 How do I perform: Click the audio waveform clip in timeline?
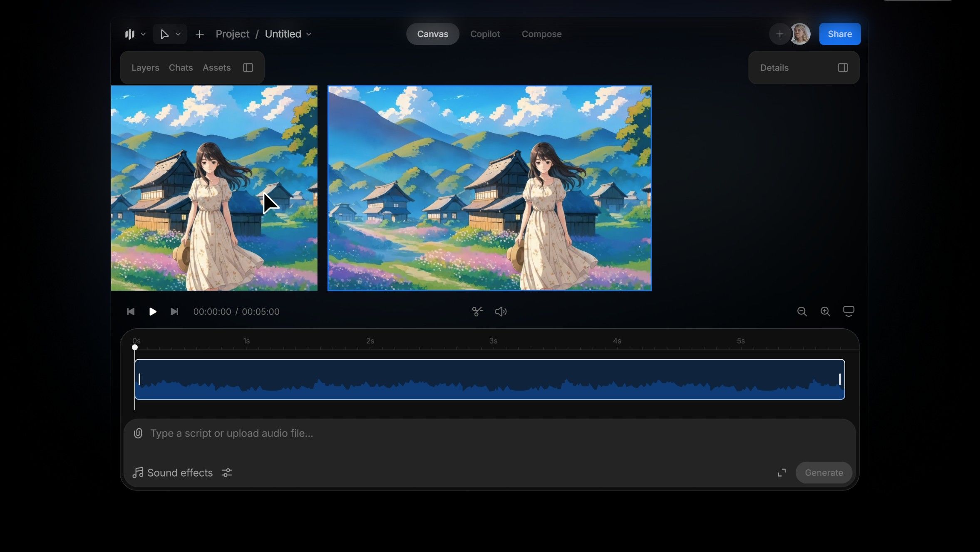[x=489, y=379]
